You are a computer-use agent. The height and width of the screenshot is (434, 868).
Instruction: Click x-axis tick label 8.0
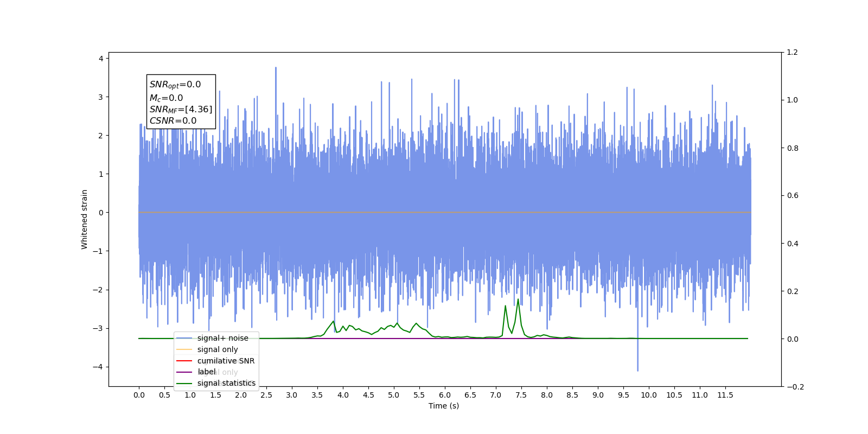click(x=547, y=395)
